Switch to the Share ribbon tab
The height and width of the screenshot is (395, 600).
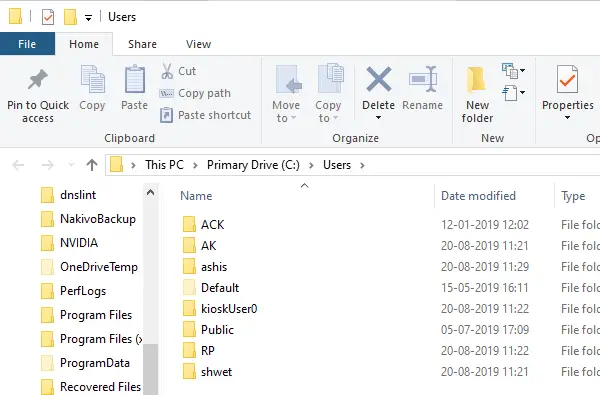[142, 44]
